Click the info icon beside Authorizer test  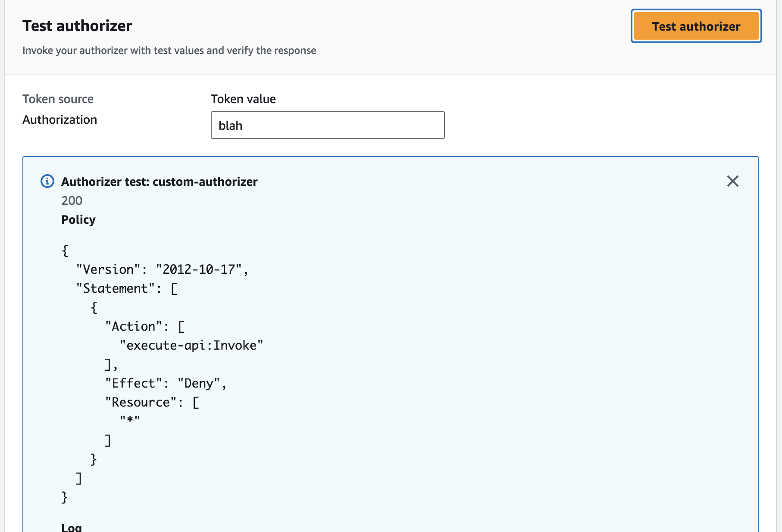47,182
